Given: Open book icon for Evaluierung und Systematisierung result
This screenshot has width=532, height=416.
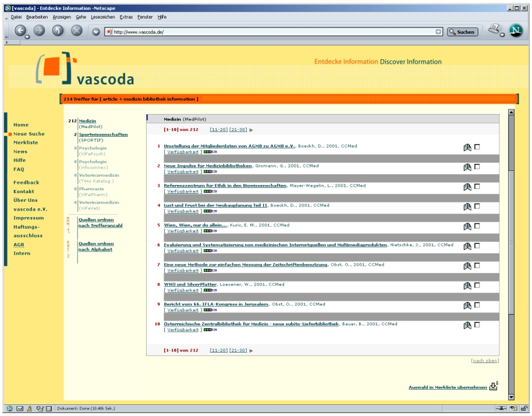Looking at the screenshot, I should coord(467,246).
